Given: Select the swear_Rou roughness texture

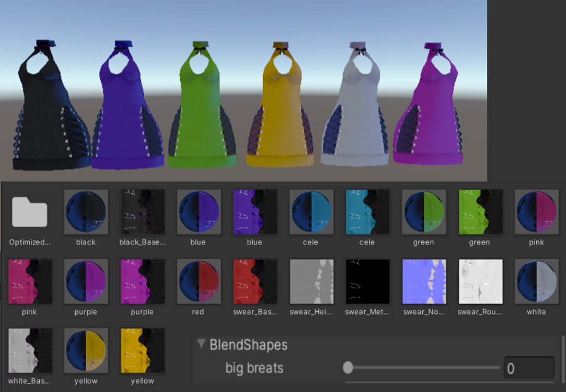Looking at the screenshot, I should click(480, 281).
